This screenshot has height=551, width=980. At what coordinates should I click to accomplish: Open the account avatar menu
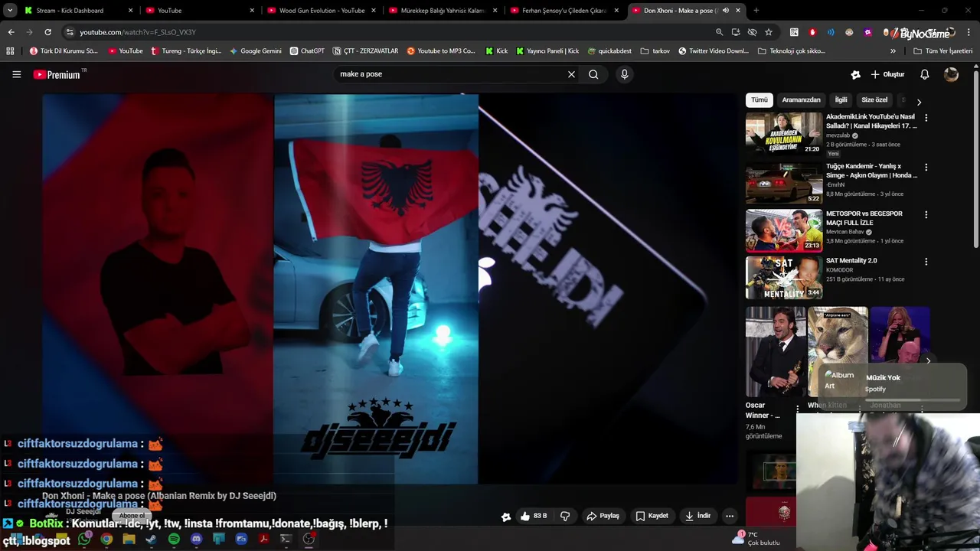click(x=951, y=74)
